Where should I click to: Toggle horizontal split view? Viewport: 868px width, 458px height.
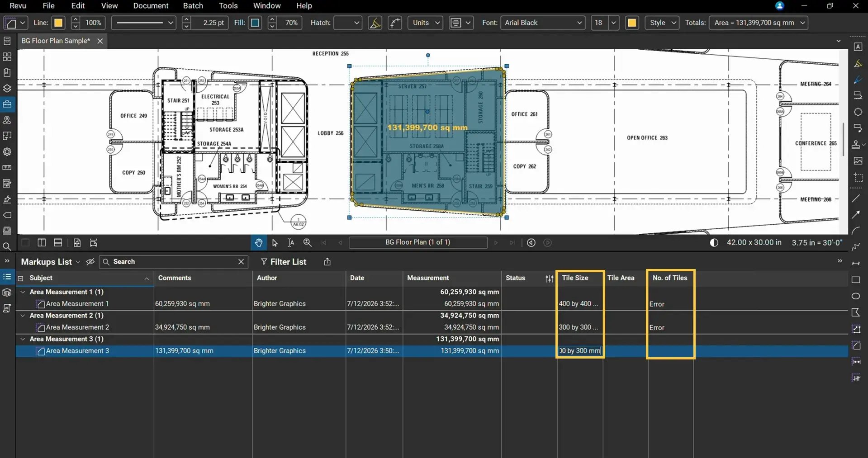pyautogui.click(x=58, y=243)
